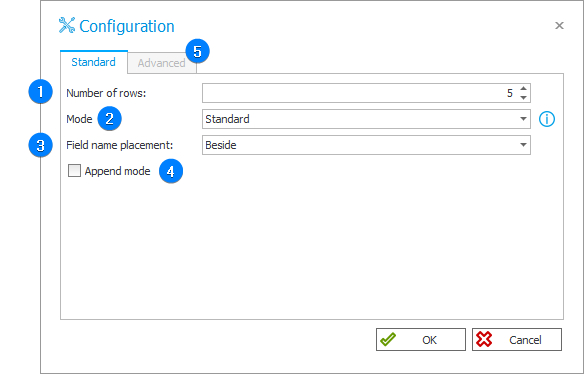Click the Configuration wrench icon in the title
This screenshot has width=584, height=374.
tap(67, 25)
